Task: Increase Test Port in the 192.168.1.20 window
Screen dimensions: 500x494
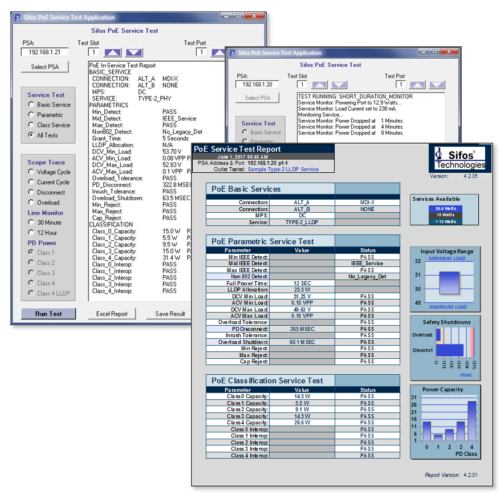Action: point(417,85)
